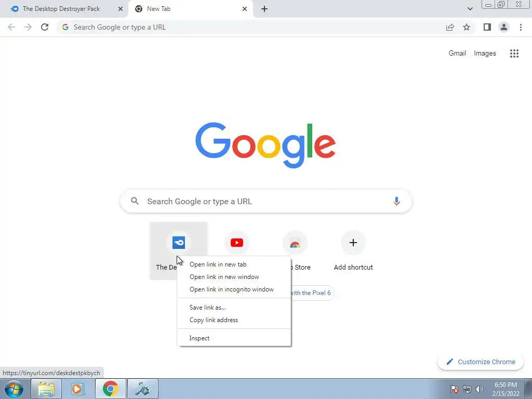Click the magnifier icon in the search box
The width and height of the screenshot is (532, 399).
(x=135, y=201)
